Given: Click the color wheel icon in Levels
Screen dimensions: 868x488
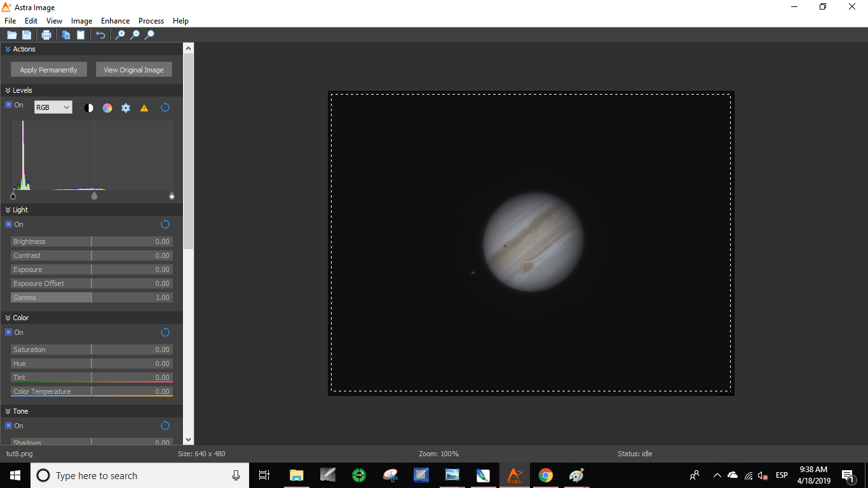Looking at the screenshot, I should click(107, 108).
